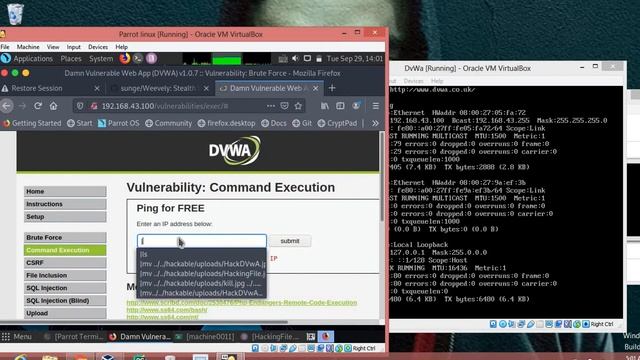Show more bookmarks chevron
The width and height of the screenshot is (640, 360).
(x=375, y=123)
